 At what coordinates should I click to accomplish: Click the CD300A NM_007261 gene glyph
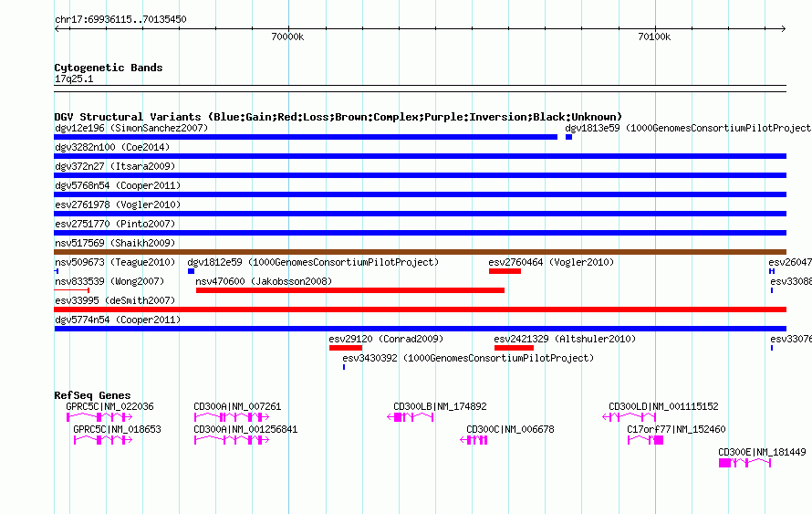pos(232,417)
